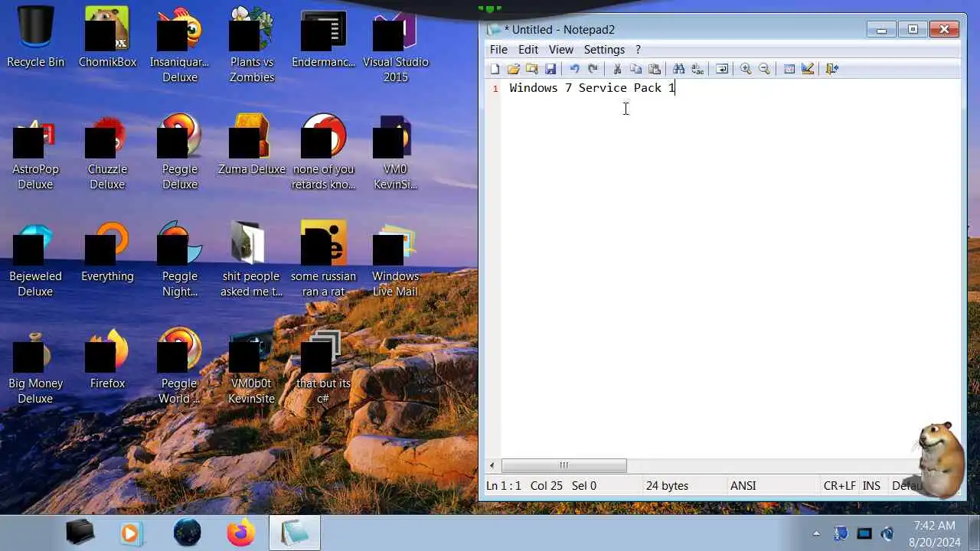Select the Everything desktop icon

pyautogui.click(x=107, y=253)
